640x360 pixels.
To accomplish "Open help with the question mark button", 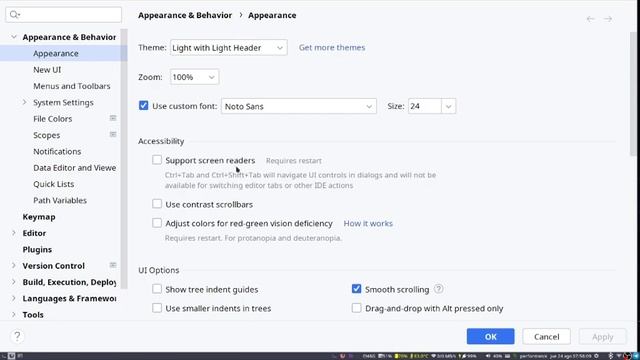I will pos(17,336).
